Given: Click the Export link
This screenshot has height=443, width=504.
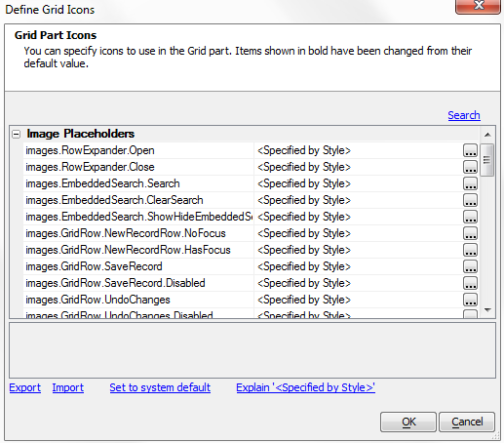Looking at the screenshot, I should click(25, 387).
